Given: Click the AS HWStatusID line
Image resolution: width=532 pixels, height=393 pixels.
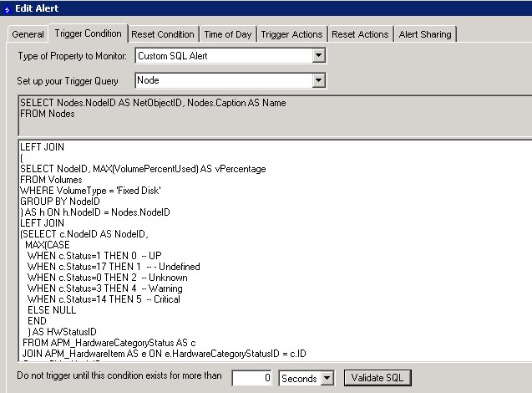Looking at the screenshot, I should pos(62,332).
